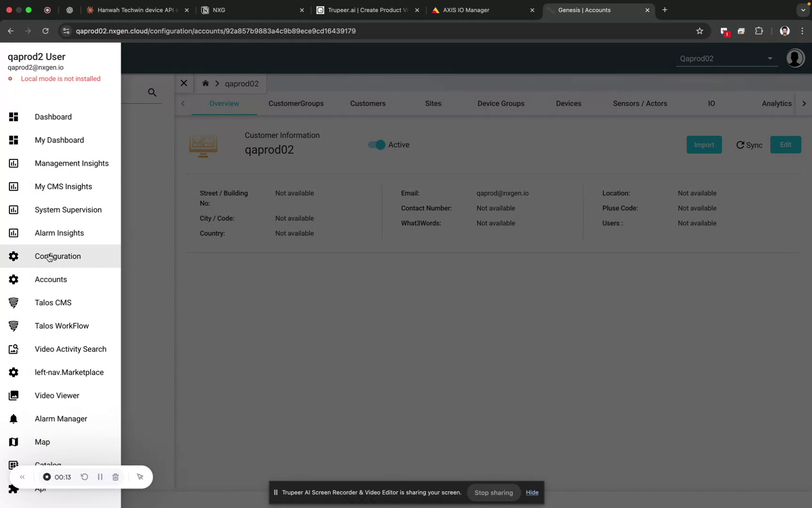Image resolution: width=812 pixels, height=508 pixels.
Task: Select the Alarm Insights sidebar icon
Action: (x=14, y=233)
